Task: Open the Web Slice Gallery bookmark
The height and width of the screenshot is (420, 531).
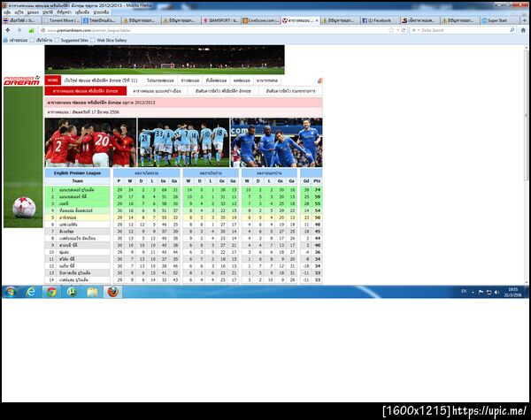Action: tap(108, 41)
